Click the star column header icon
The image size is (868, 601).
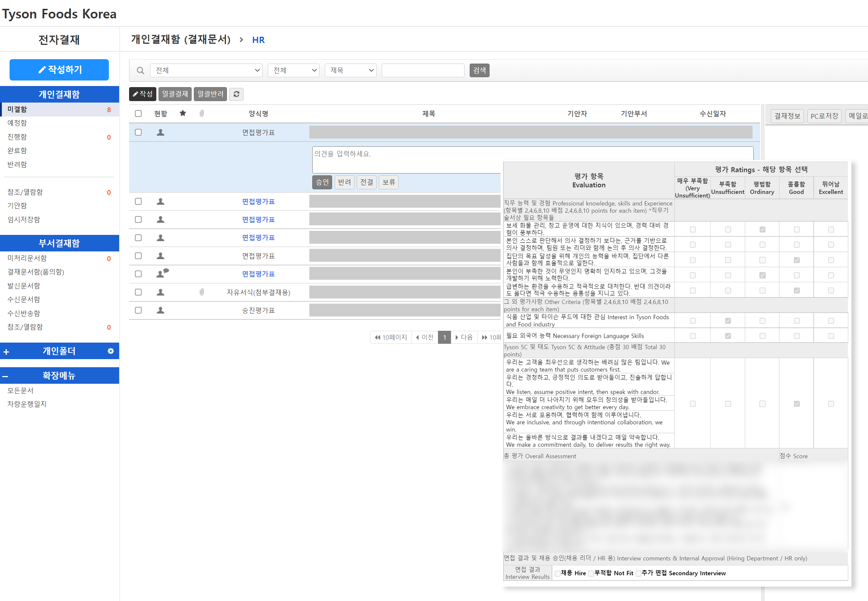pos(183,113)
